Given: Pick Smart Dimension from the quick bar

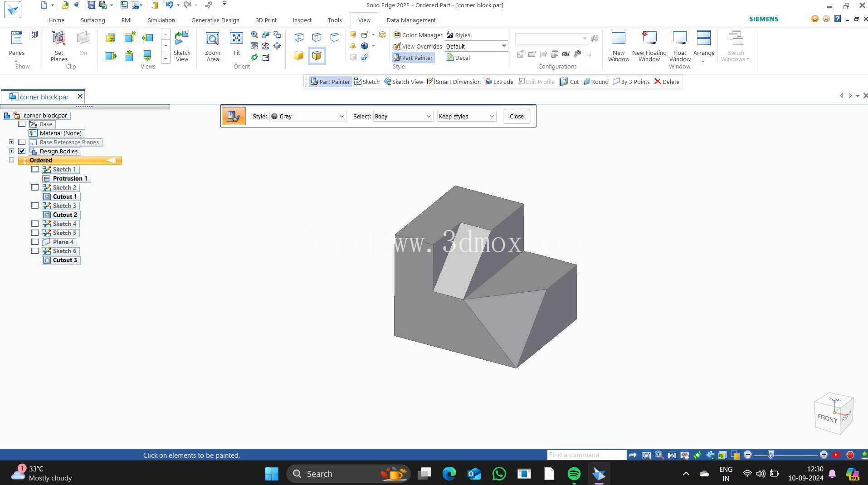Looking at the screenshot, I should tap(454, 82).
